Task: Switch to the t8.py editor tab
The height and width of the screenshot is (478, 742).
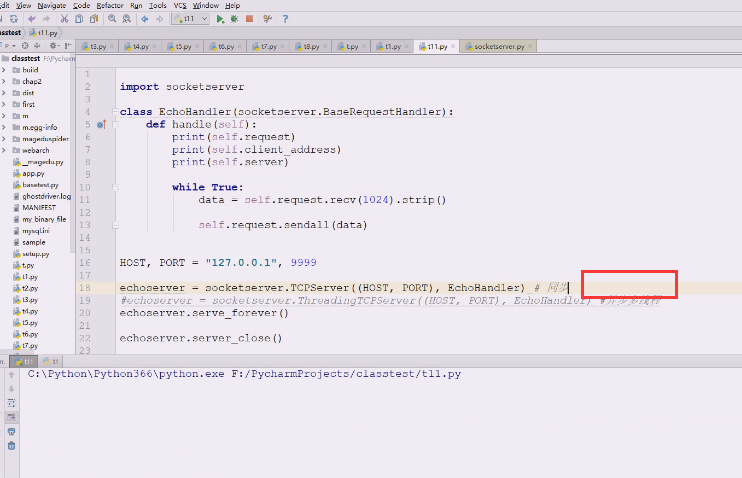Action: pos(310,46)
